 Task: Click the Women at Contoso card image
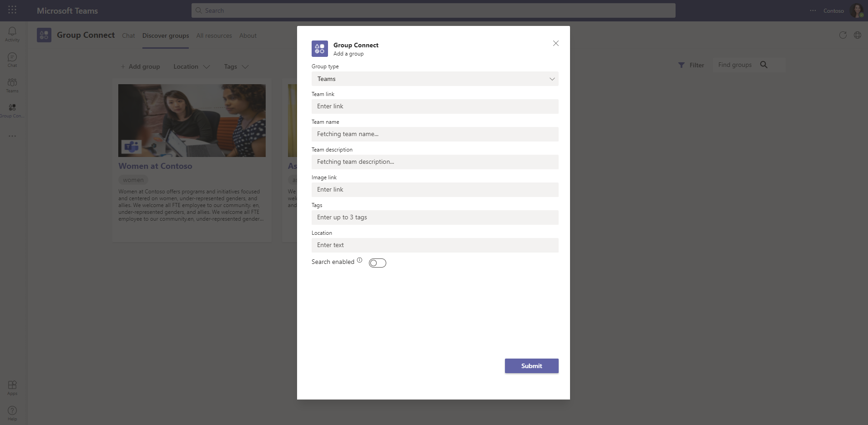click(192, 121)
